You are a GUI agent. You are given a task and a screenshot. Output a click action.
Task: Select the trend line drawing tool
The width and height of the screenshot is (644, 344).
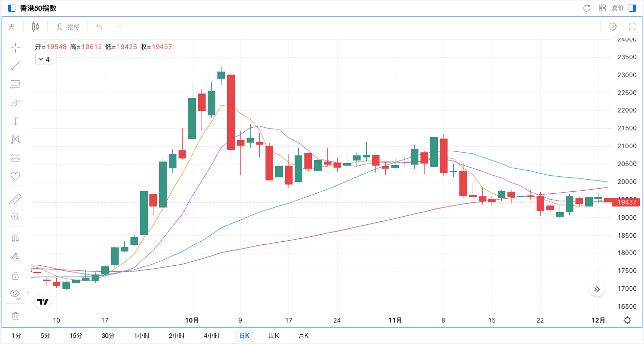pos(15,66)
